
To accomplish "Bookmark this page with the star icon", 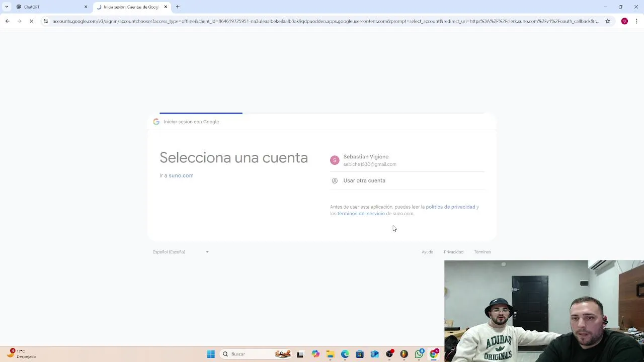I will point(608,21).
